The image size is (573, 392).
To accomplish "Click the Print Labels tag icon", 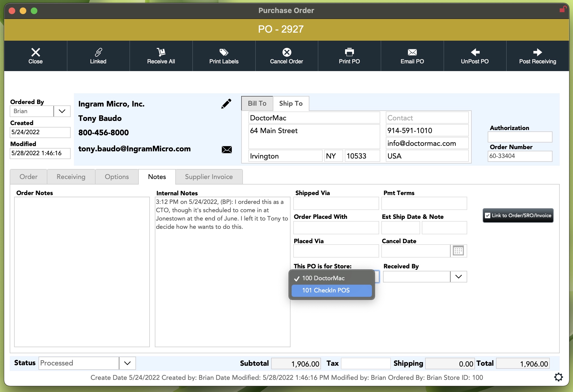I will pyautogui.click(x=224, y=52).
